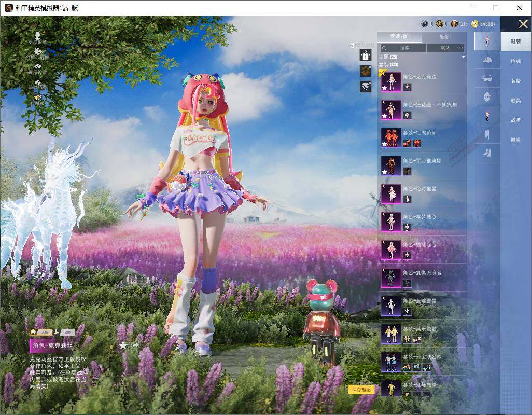Select the cap headwear category icon
The image size is (532, 415).
coord(487,60)
